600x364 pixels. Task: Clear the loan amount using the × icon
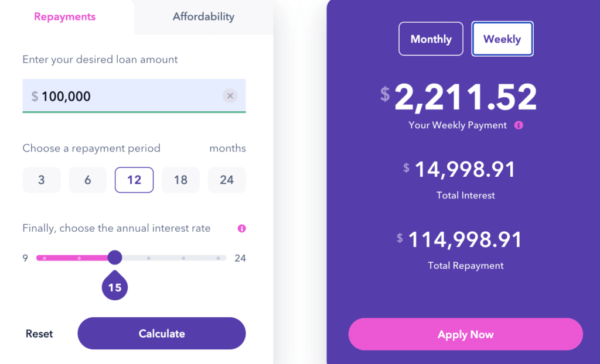[230, 95]
